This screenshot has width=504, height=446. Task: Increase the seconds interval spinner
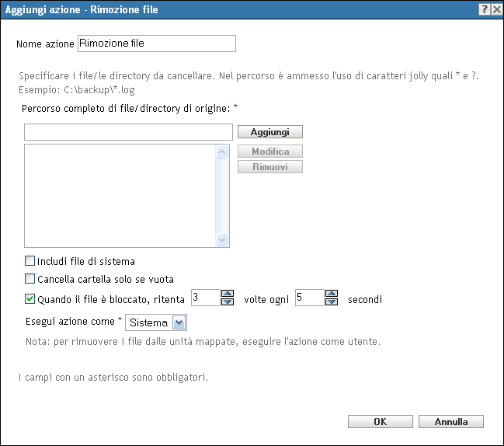pyautogui.click(x=332, y=294)
